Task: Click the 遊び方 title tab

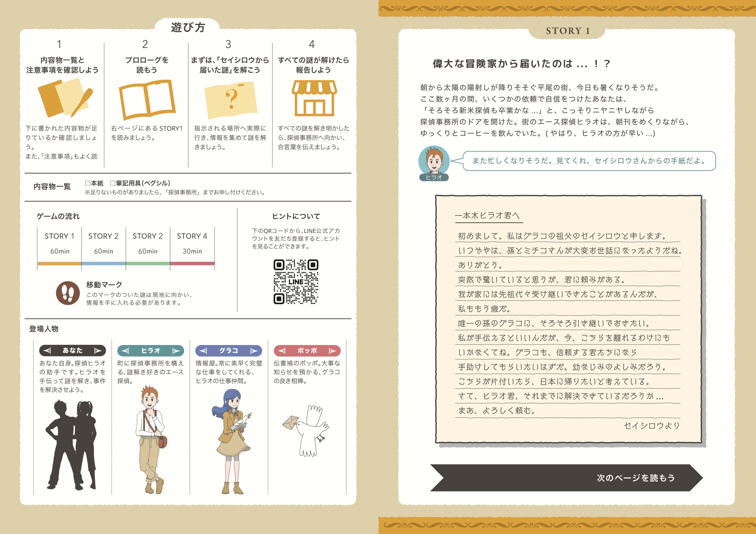Action: (188, 27)
